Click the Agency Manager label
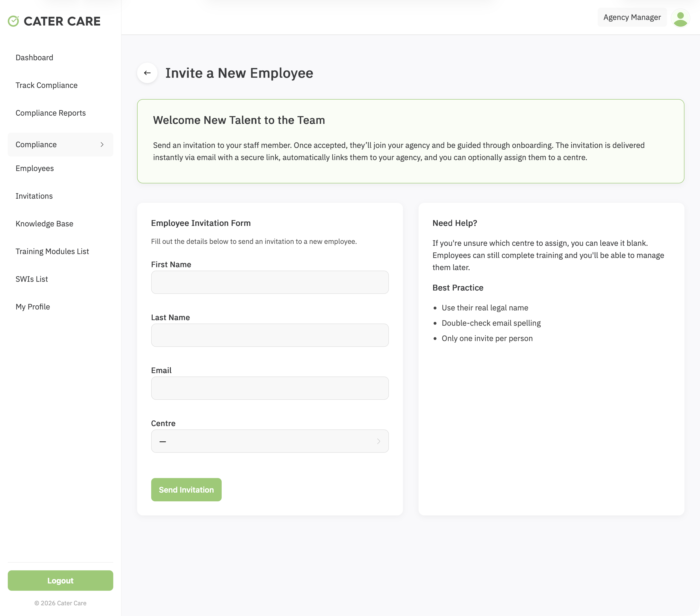 (x=632, y=17)
